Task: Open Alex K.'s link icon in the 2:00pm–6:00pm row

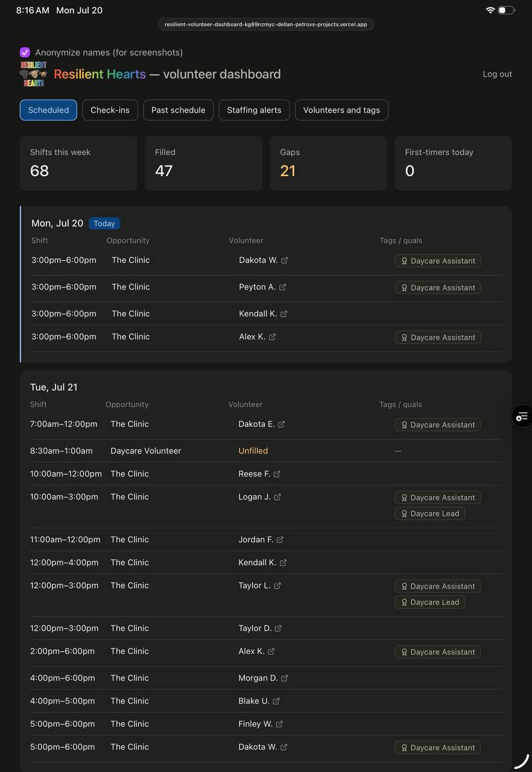Action: click(x=271, y=651)
